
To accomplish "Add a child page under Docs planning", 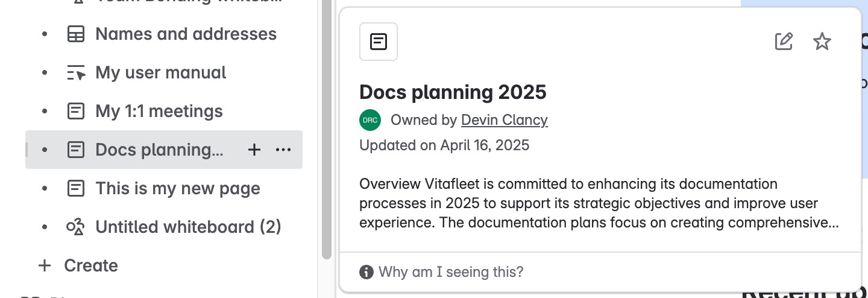I will click(254, 150).
